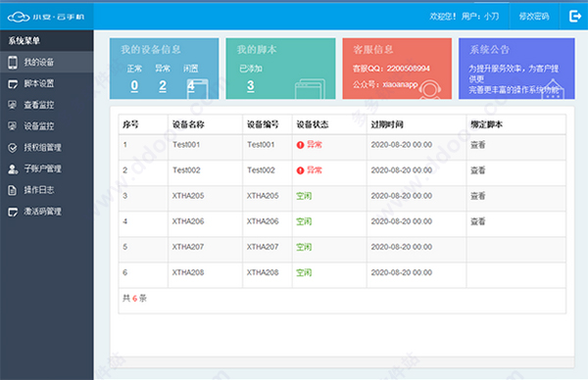Click 异常 status text in Test001 row
The width and height of the screenshot is (588, 380).
coord(315,145)
